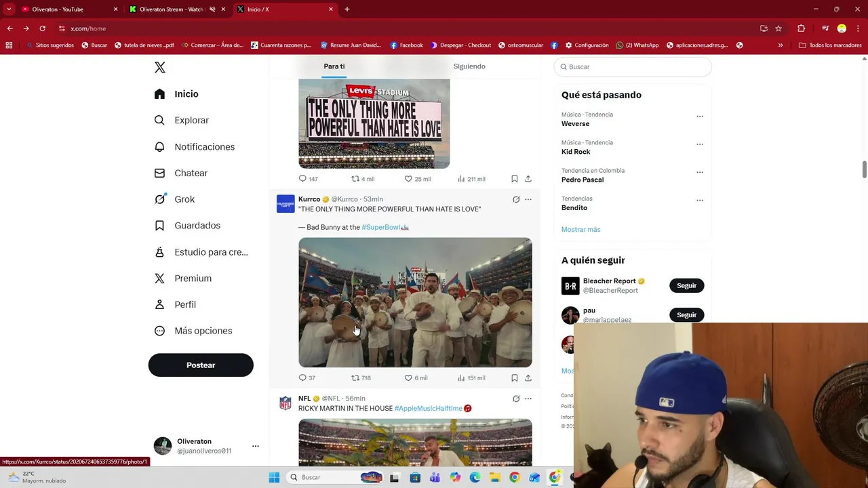Open Chatear messages

pyautogui.click(x=181, y=173)
